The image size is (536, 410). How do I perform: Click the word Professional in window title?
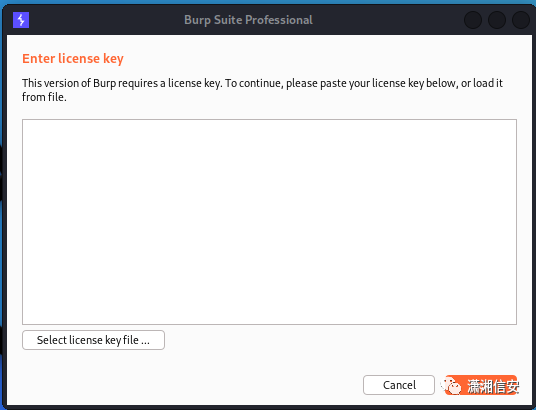coord(279,20)
